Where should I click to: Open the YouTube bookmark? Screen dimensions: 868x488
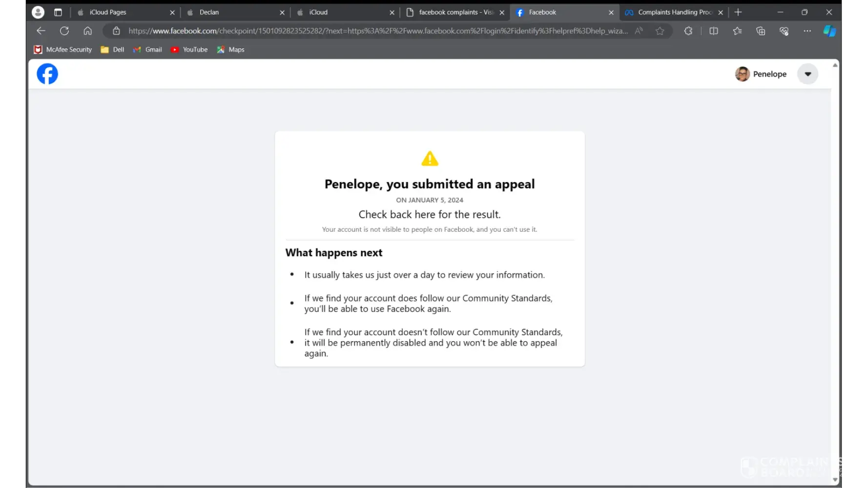pos(189,49)
